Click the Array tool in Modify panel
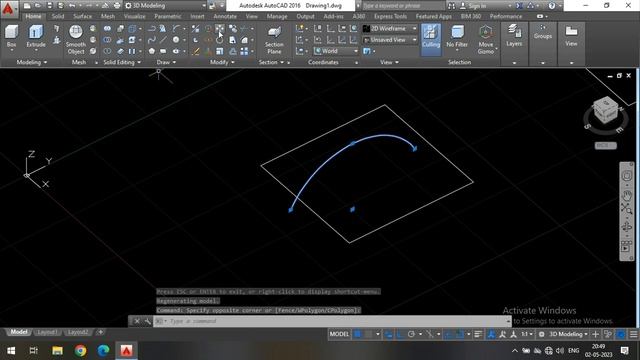640x360 pixels. [x=244, y=51]
